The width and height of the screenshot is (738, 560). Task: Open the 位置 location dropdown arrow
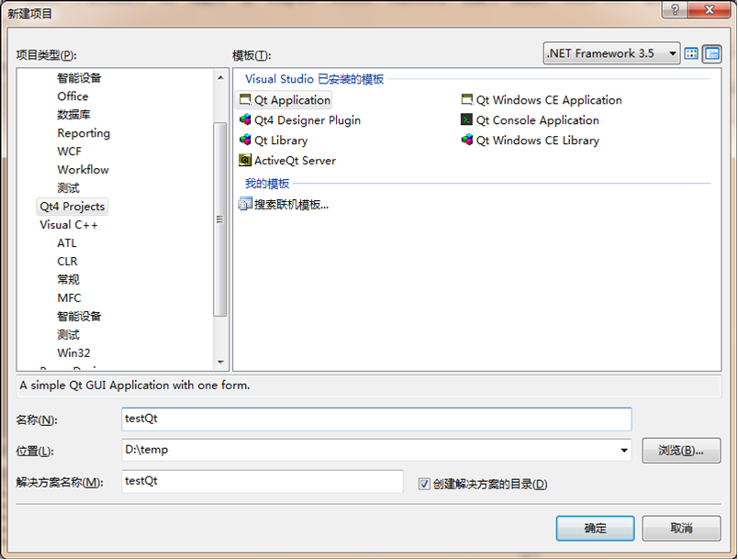[x=624, y=451]
